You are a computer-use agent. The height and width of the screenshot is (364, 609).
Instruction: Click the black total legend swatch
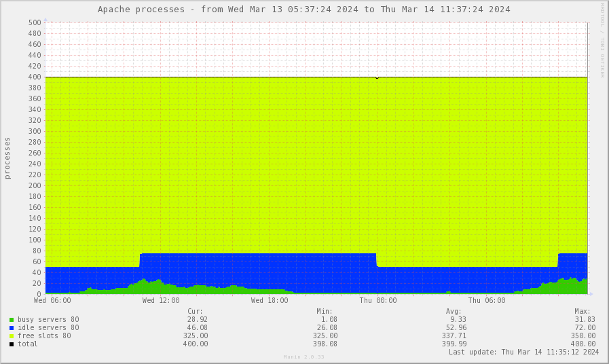(x=12, y=344)
